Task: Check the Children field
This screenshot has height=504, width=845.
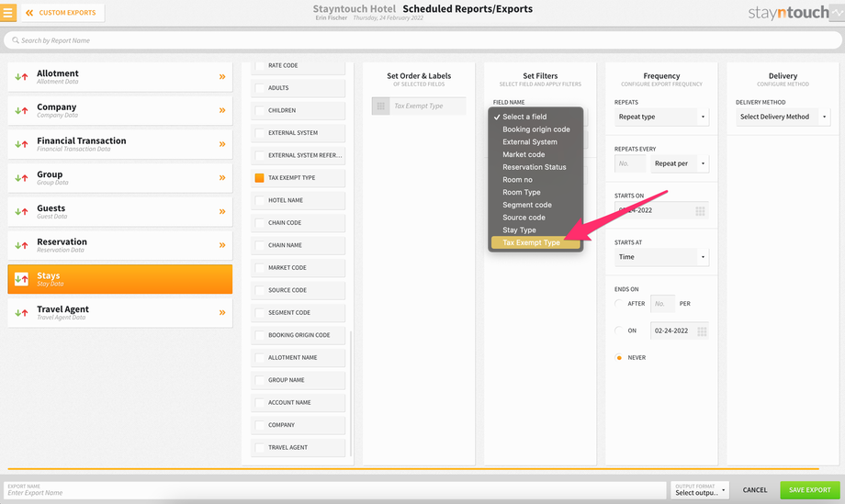Action: point(260,110)
